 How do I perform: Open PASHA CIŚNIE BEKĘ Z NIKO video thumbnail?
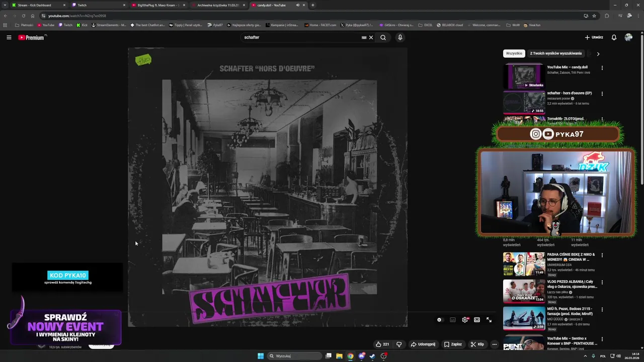524,264
